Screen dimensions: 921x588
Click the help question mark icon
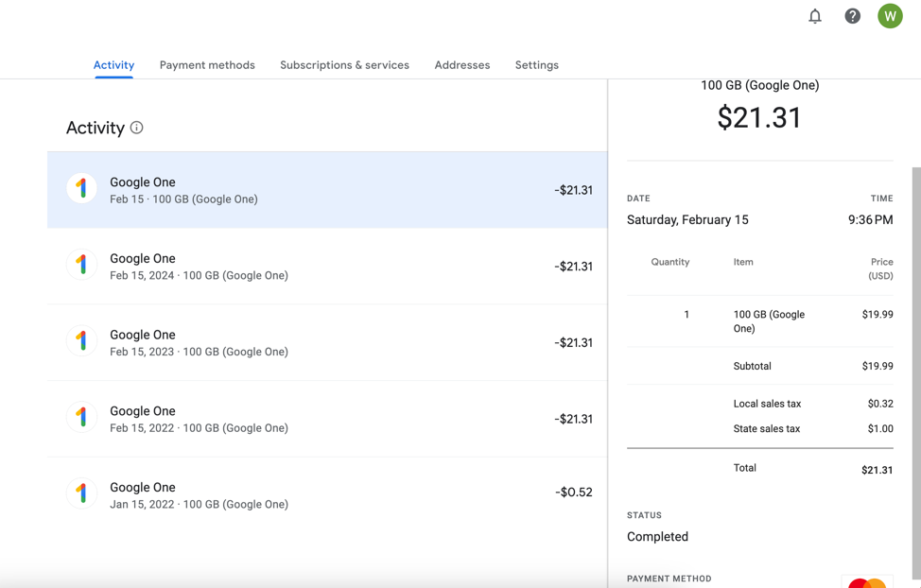point(852,16)
